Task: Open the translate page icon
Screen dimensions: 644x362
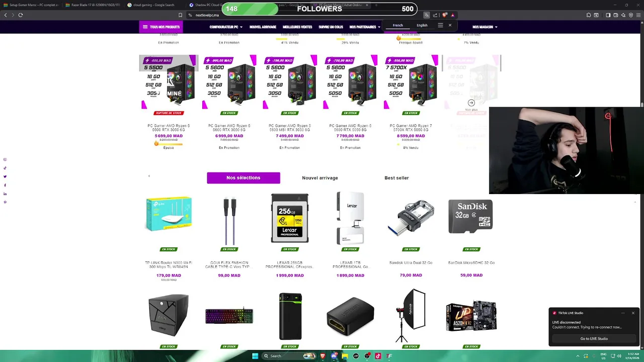Action: (x=427, y=15)
